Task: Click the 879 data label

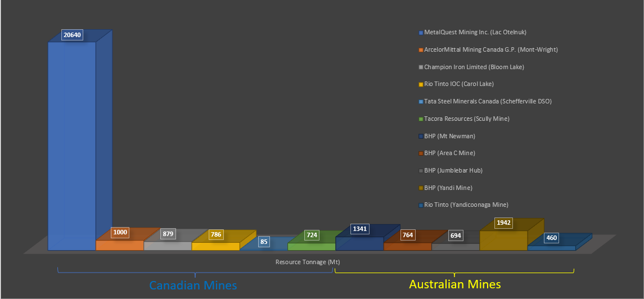Action: [169, 234]
